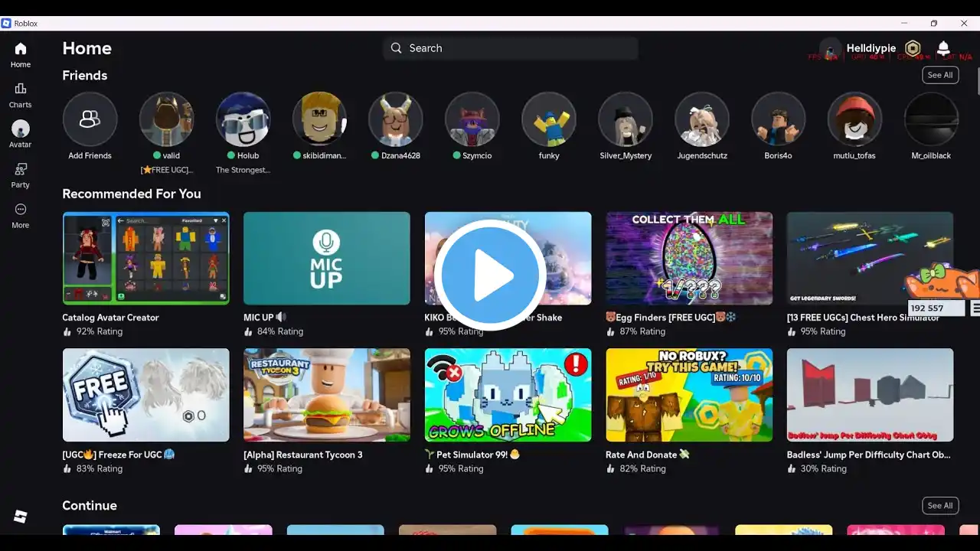Click valid's [FREE UGC] status text
980x551 pixels.
[x=166, y=170]
